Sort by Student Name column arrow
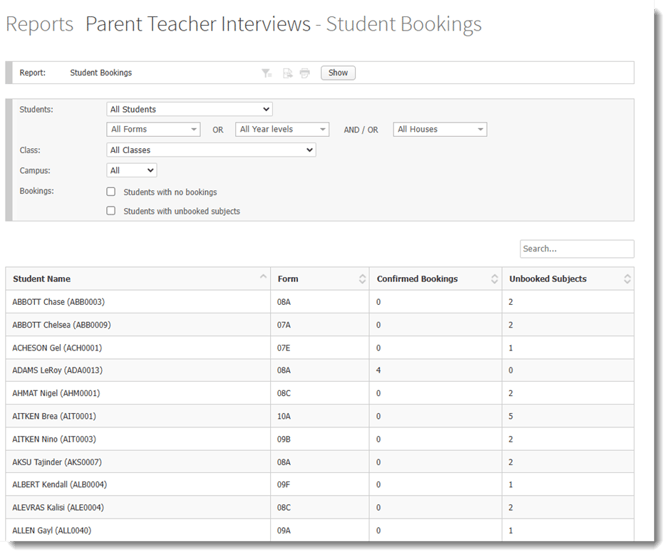Viewport: 670px width, 557px height. [263, 278]
